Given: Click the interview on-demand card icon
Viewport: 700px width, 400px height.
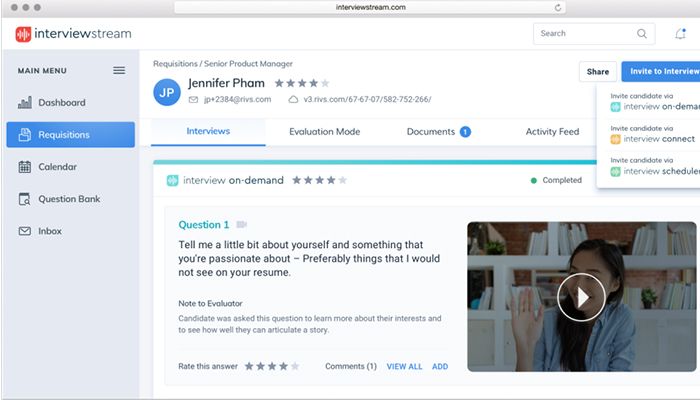Looking at the screenshot, I should point(172,180).
